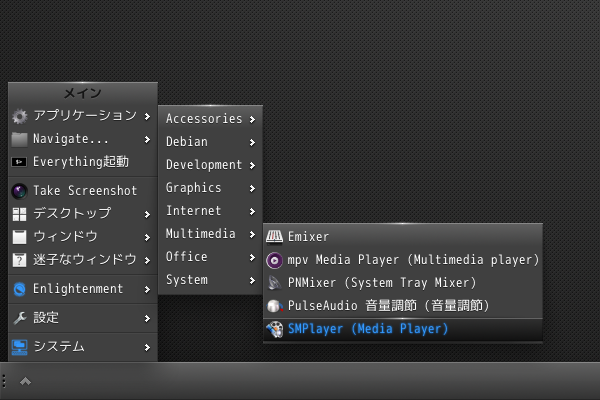This screenshot has height=400, width=600.
Task: Choose Take Screenshot in main menu
Action: click(83, 191)
